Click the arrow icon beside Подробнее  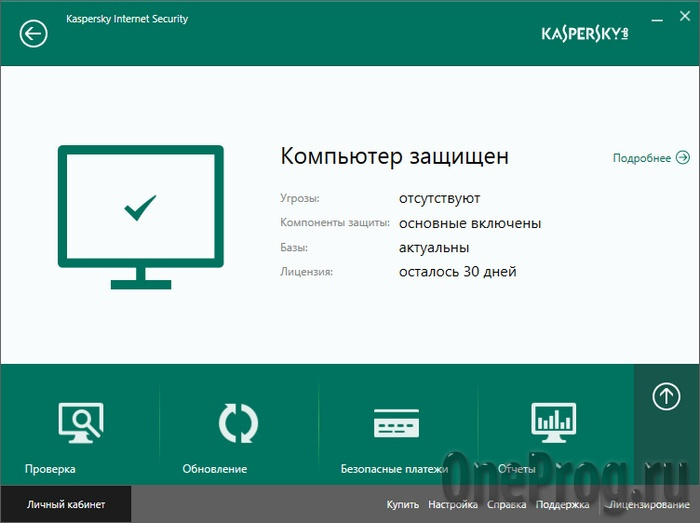683,158
